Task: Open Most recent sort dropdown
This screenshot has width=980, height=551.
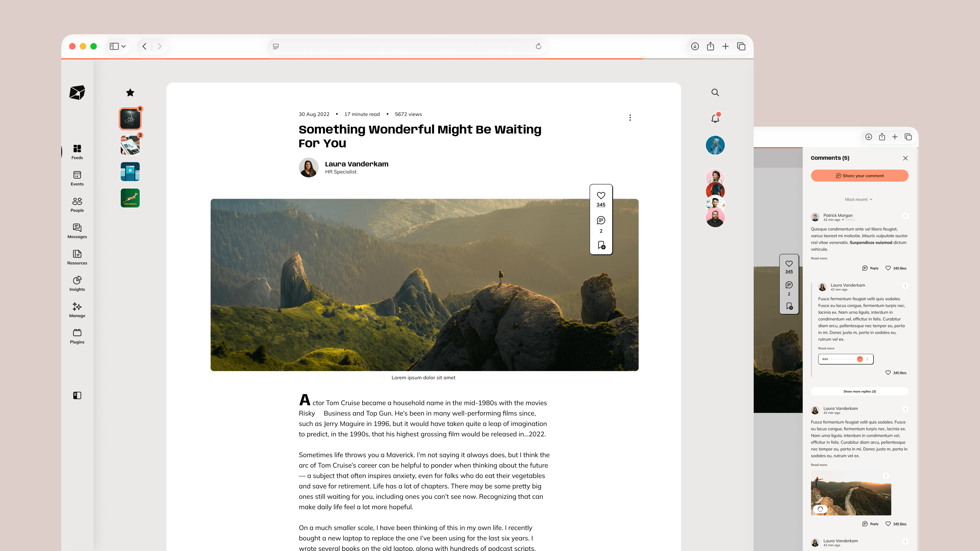Action: pos(859,199)
